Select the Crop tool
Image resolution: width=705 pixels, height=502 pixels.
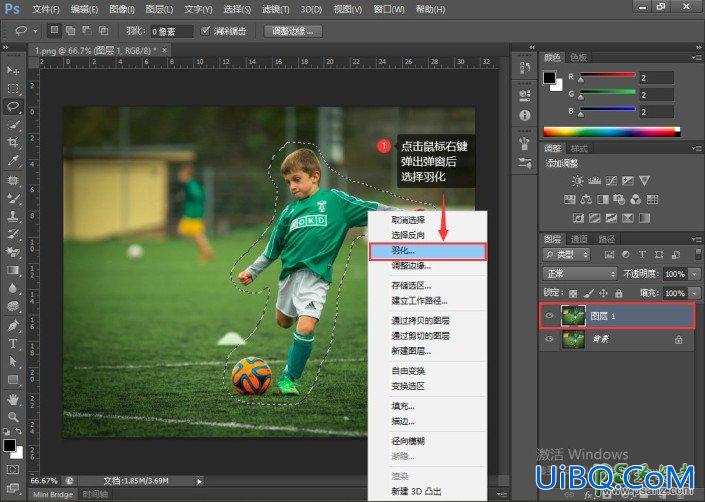(13, 142)
